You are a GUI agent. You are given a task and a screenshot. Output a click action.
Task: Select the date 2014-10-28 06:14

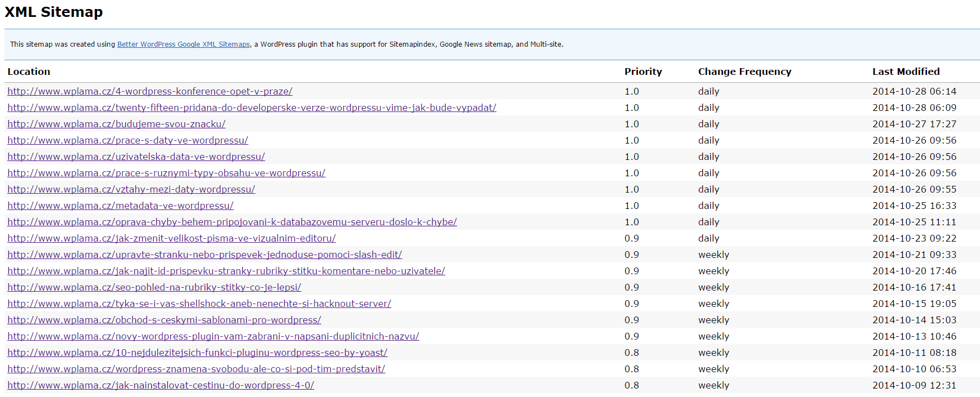(x=915, y=91)
